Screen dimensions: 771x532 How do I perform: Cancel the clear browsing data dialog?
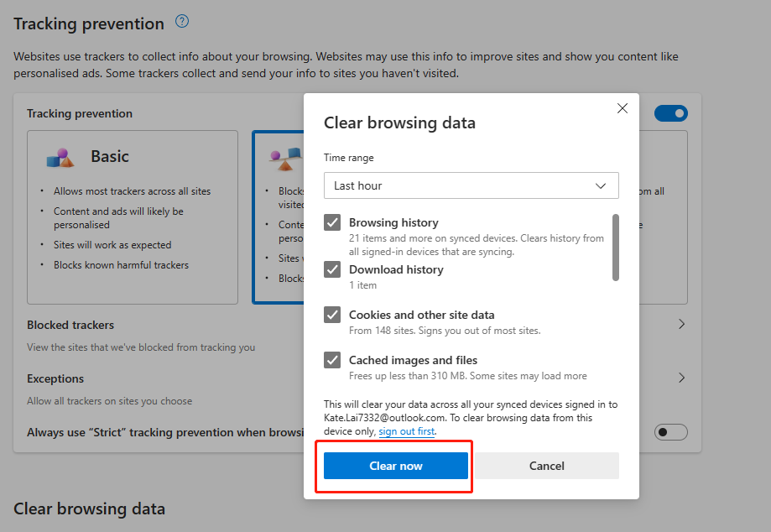(x=547, y=466)
